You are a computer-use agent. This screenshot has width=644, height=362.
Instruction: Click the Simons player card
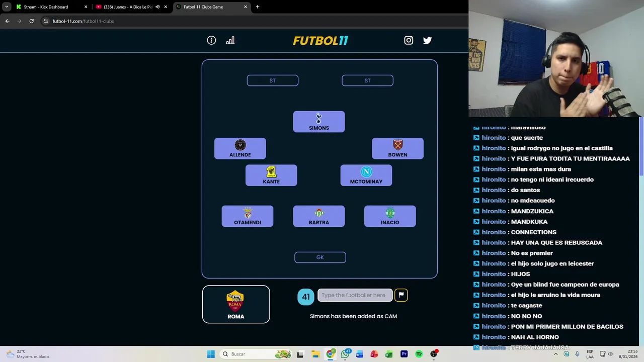point(319,122)
